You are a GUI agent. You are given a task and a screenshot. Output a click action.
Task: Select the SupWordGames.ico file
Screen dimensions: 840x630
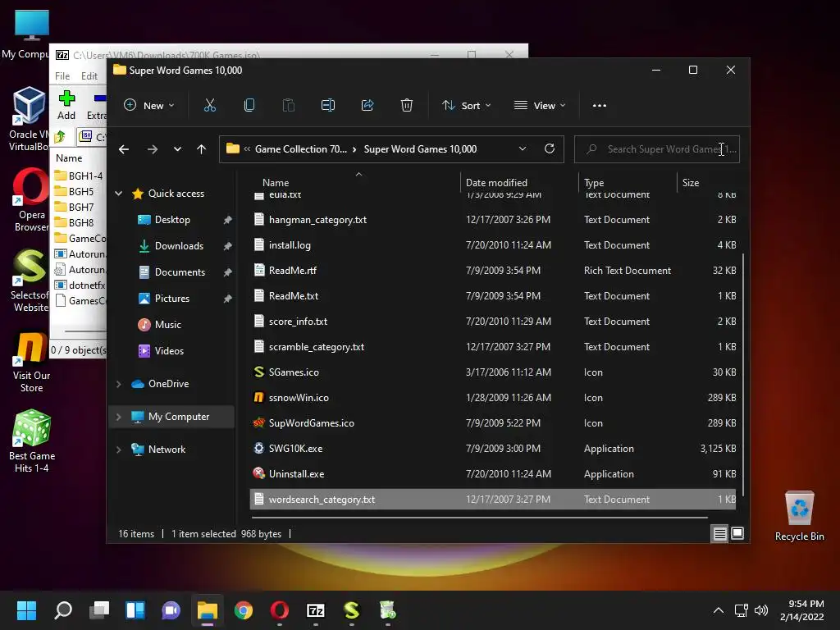click(311, 423)
